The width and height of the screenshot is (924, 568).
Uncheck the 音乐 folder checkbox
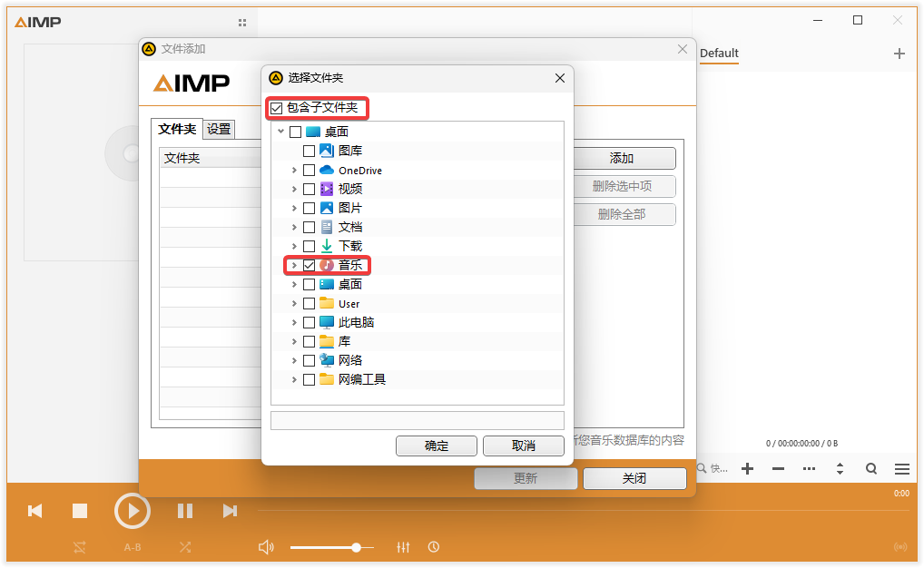point(310,265)
